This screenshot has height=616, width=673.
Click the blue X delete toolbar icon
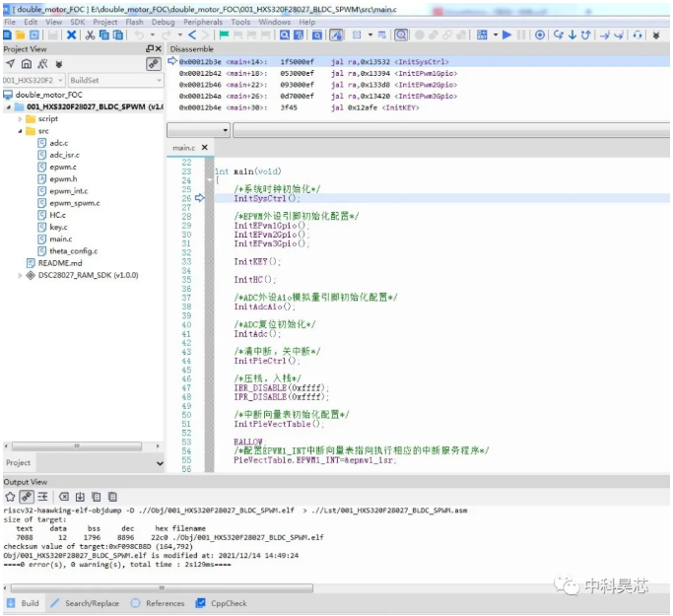[72, 35]
